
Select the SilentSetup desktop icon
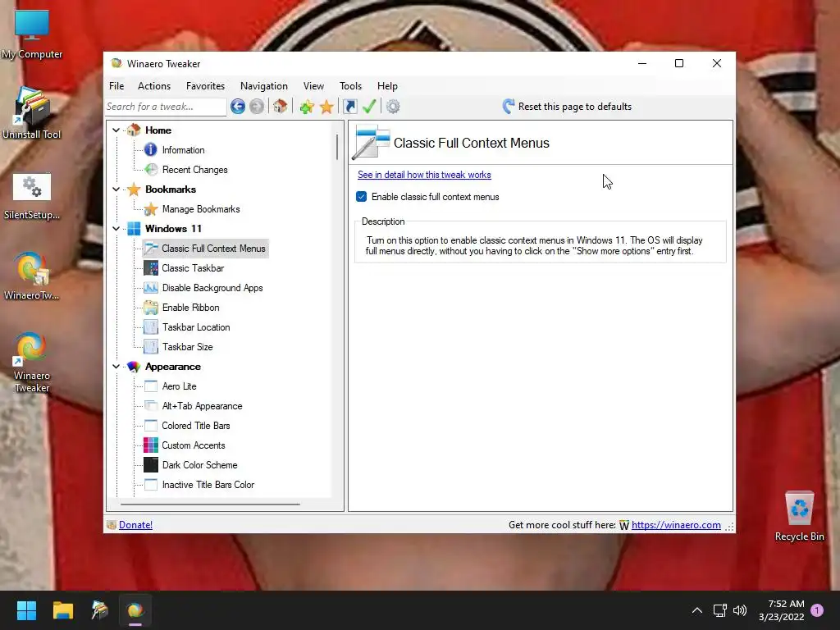[x=32, y=196]
